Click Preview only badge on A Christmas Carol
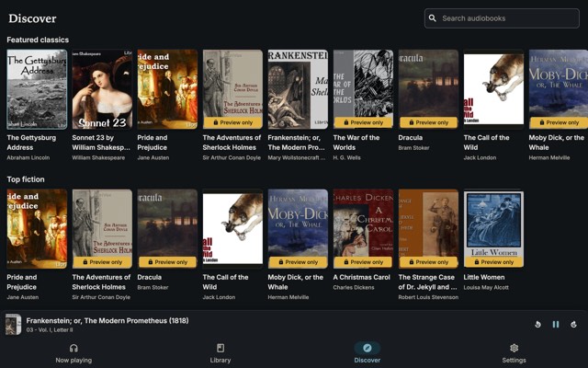Screen dimensions: 588x368 pos(363,262)
